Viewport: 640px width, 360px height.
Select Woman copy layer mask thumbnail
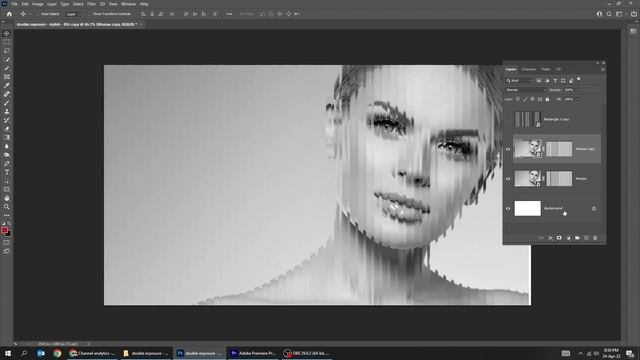point(559,149)
